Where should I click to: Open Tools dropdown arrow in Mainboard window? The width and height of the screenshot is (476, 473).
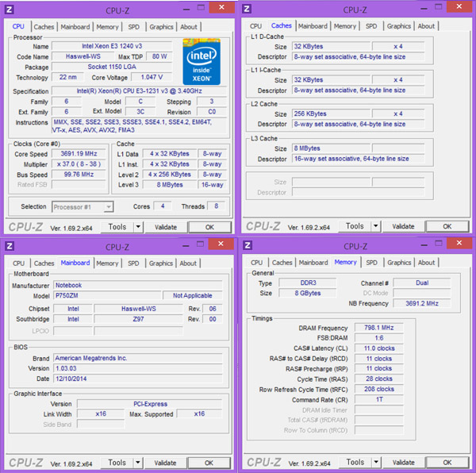pos(138,463)
